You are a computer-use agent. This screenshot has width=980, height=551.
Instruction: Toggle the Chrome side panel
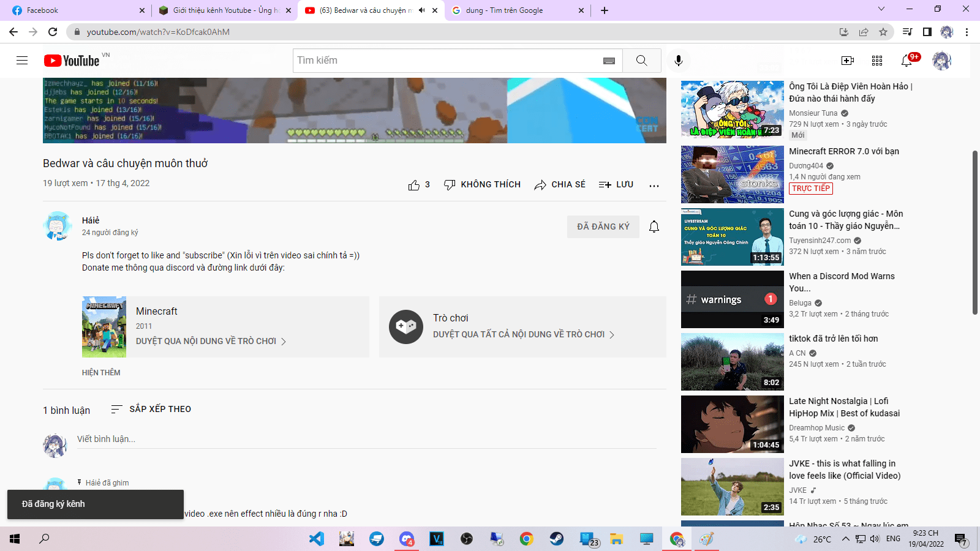pyautogui.click(x=927, y=32)
